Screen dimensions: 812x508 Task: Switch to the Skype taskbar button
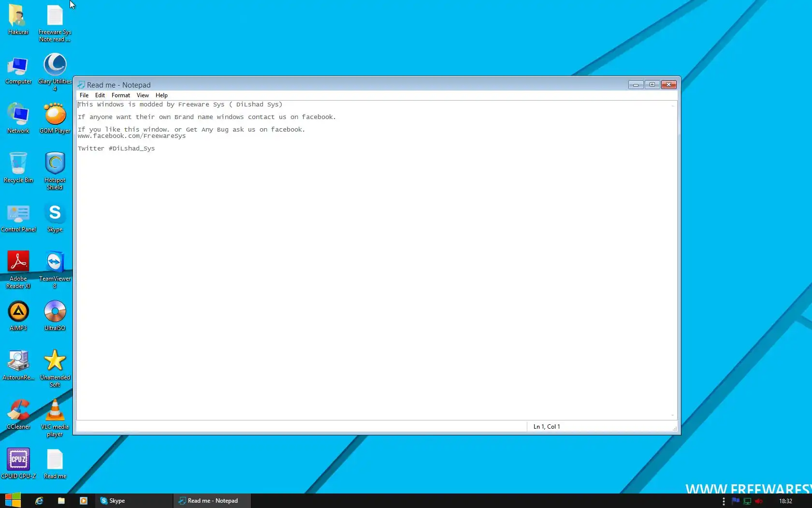click(134, 501)
